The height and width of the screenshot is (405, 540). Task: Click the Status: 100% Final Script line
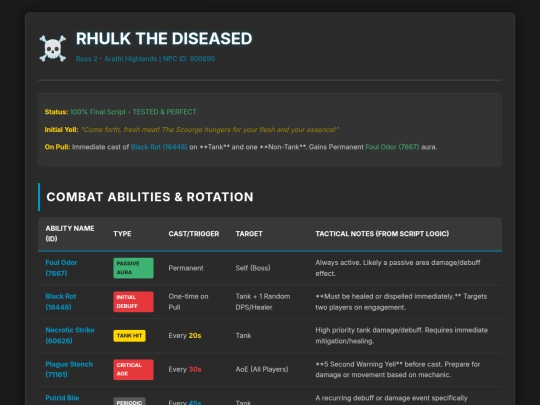[121, 112]
